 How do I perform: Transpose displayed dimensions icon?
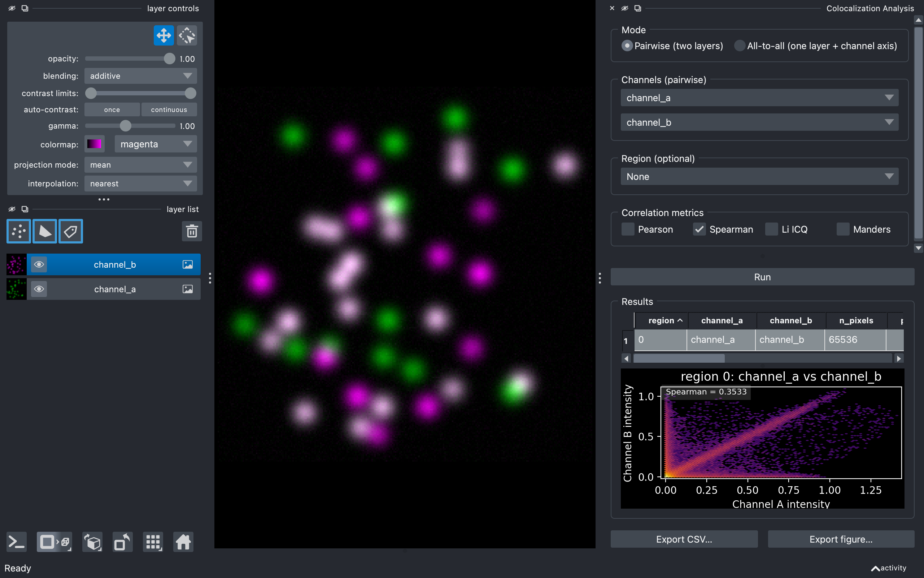pyautogui.click(x=123, y=542)
